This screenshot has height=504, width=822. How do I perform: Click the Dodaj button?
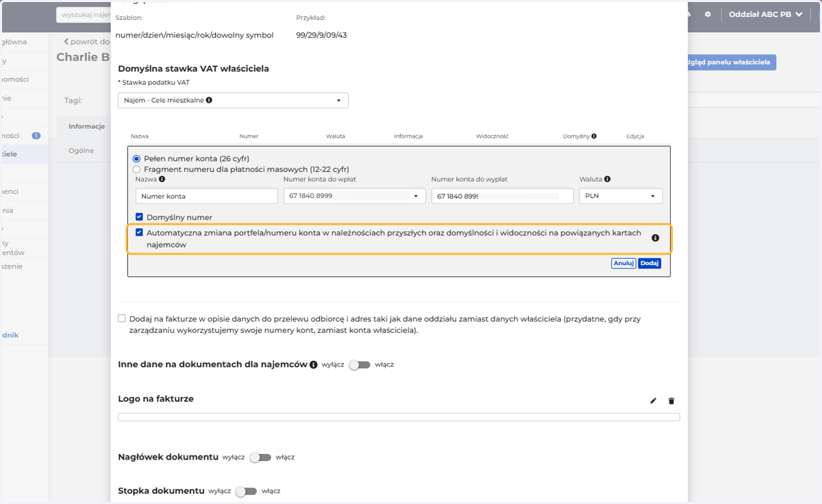coord(649,263)
